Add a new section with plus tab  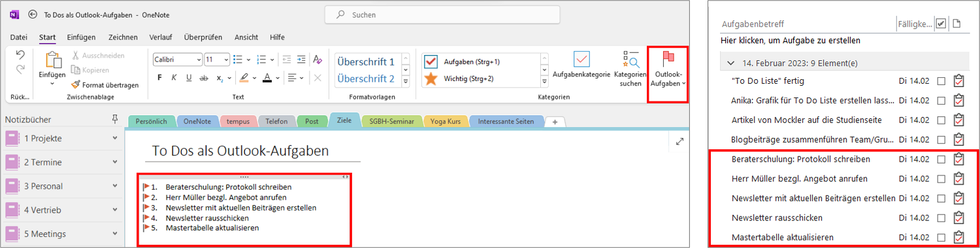(x=555, y=122)
